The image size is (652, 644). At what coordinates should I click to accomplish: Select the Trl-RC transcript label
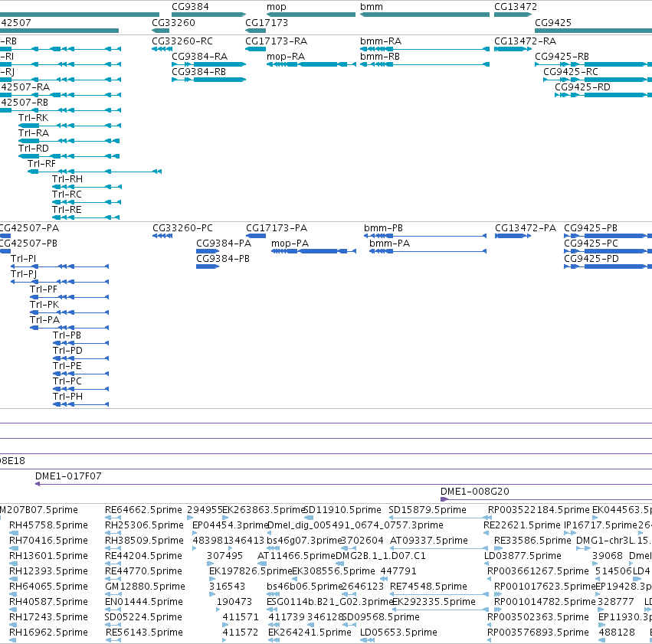click(x=67, y=195)
